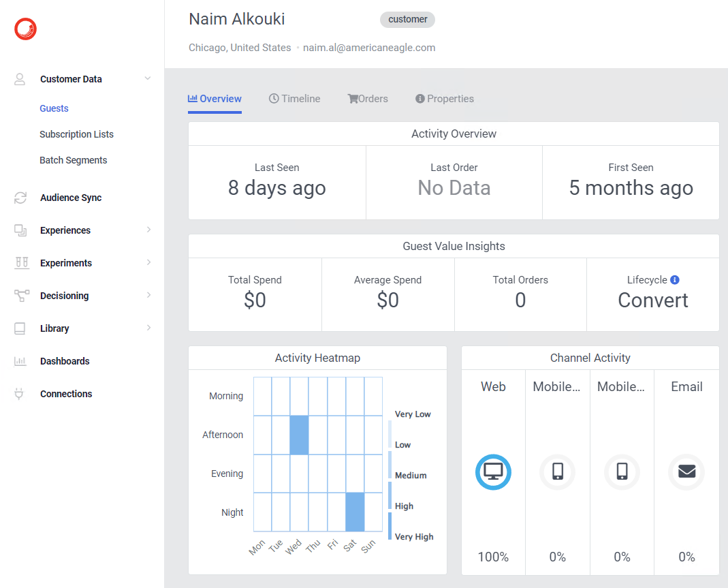This screenshot has height=588, width=728.
Task: Switch to the Overview tab
Action: click(215, 99)
